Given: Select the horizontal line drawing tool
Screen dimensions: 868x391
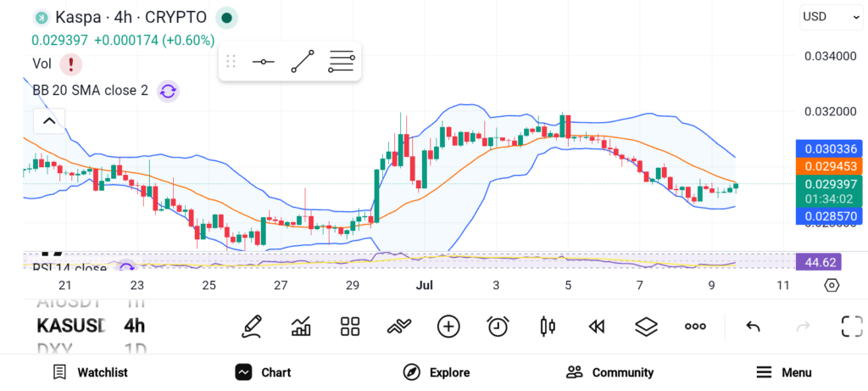Looking at the screenshot, I should click(263, 61).
